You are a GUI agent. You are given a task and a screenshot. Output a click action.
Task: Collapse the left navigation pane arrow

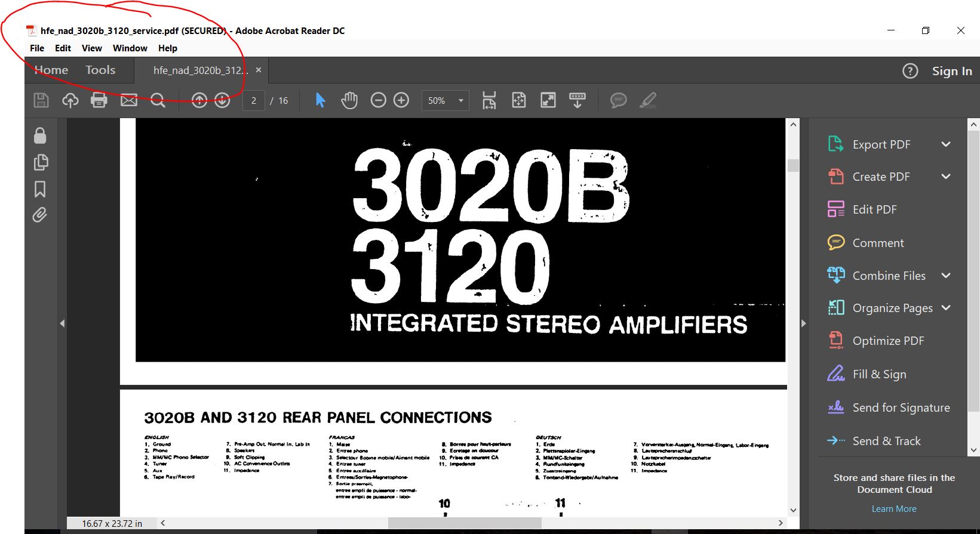pos(62,323)
